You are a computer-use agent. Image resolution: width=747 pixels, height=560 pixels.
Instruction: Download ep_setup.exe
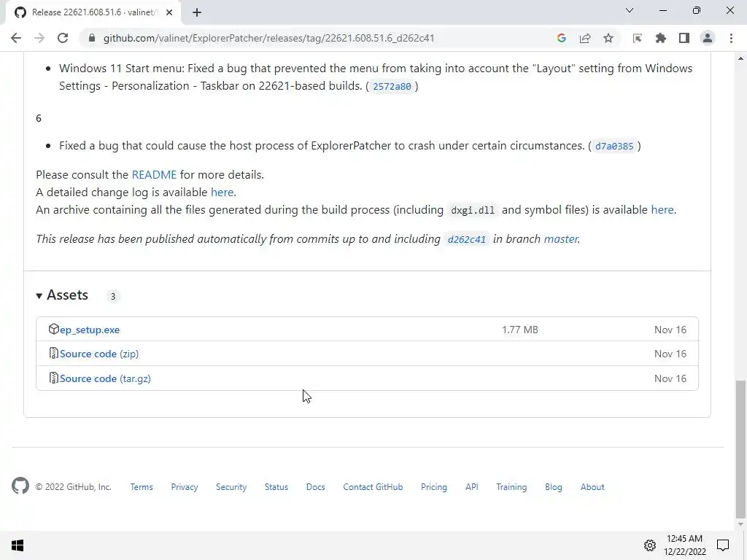[90, 330]
